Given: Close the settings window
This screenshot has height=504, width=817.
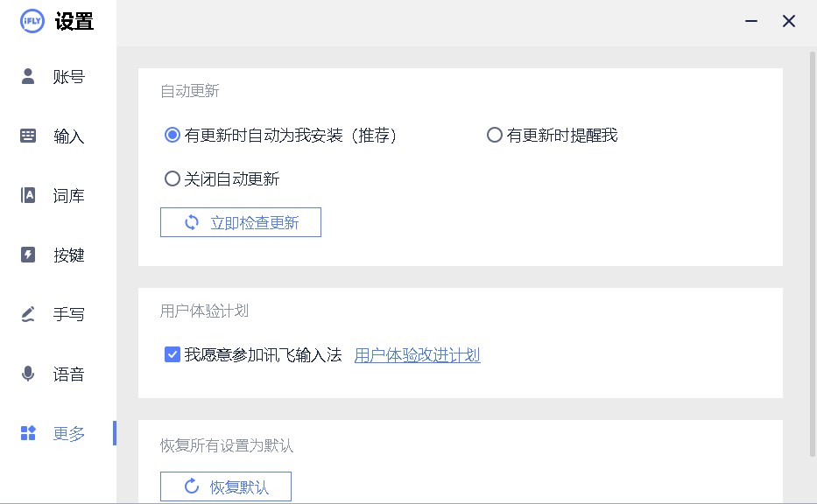Looking at the screenshot, I should coord(788,20).
